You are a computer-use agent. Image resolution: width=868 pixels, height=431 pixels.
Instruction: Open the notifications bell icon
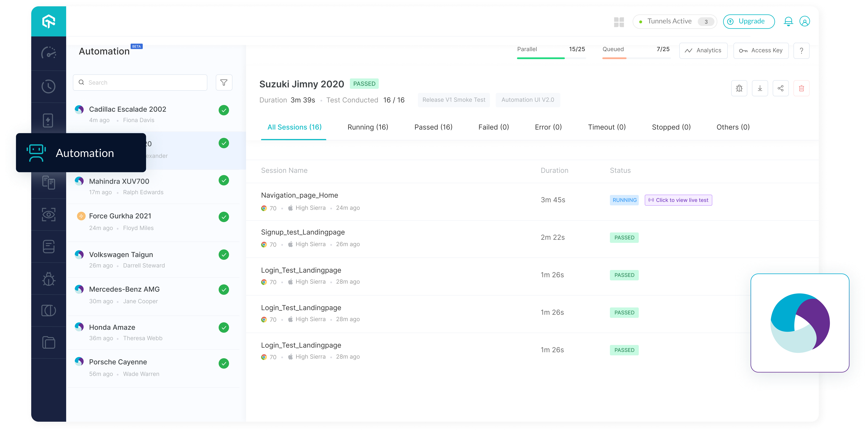coord(788,22)
